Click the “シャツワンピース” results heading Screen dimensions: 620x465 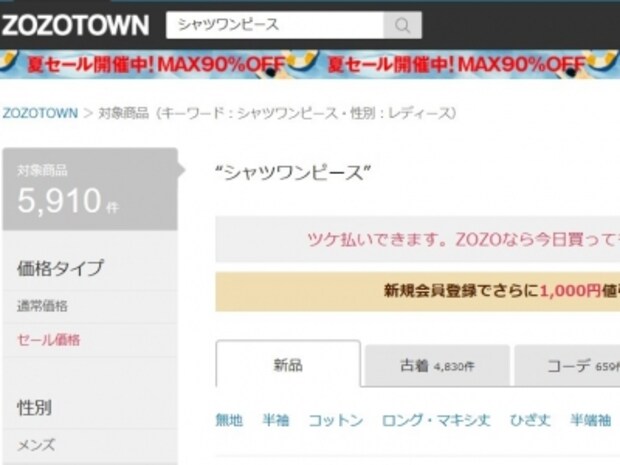(293, 173)
